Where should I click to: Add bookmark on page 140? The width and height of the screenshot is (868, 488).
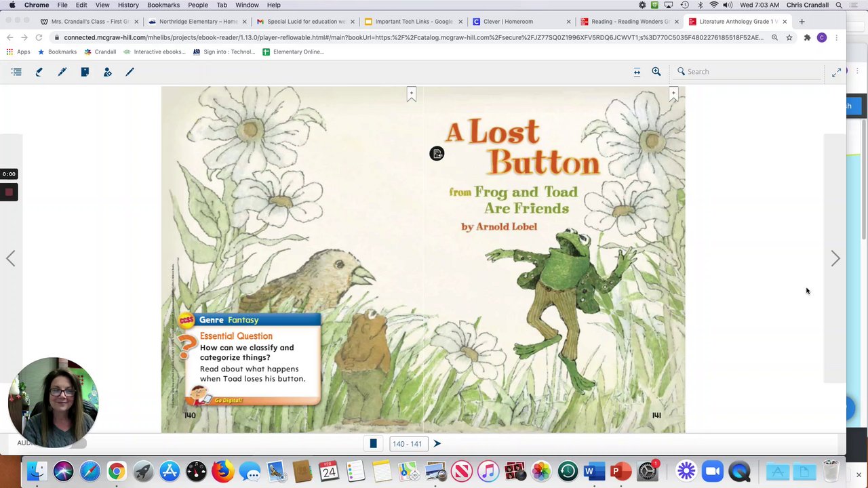click(x=412, y=95)
